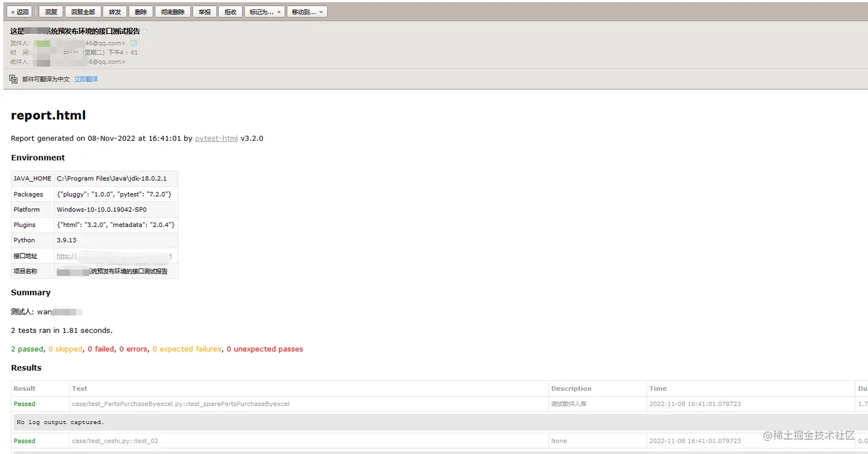Click the 收件人 recipient address
This screenshot has height=454, width=868.
79,61
